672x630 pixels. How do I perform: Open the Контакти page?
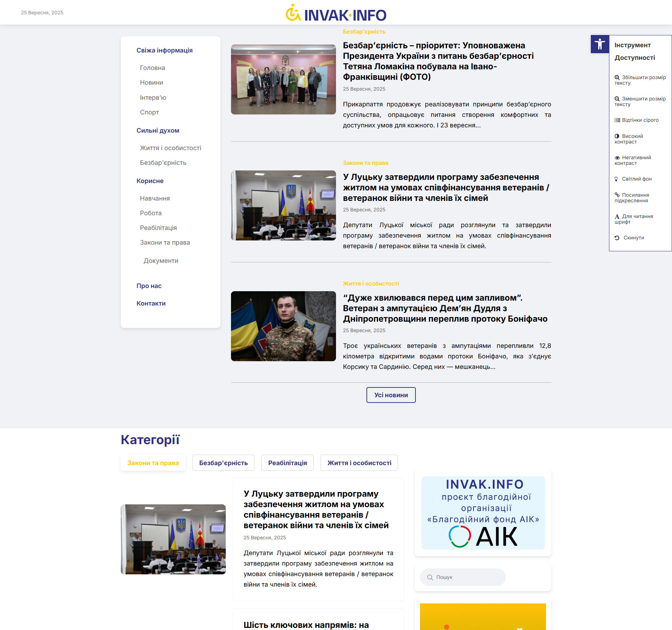(x=151, y=303)
